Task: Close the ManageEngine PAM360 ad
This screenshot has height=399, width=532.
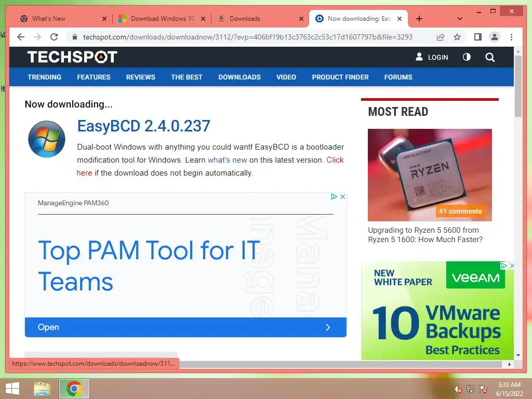Action: [x=343, y=196]
